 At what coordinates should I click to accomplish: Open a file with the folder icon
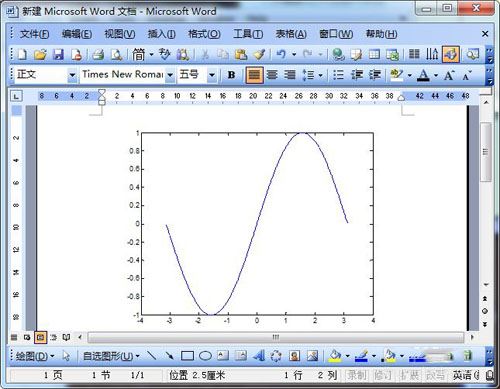40,54
